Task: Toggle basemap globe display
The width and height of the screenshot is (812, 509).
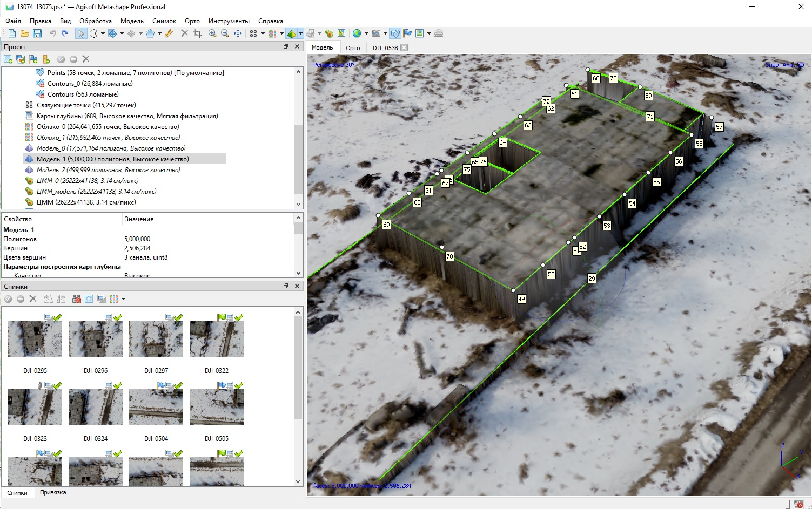Action: click(x=357, y=33)
